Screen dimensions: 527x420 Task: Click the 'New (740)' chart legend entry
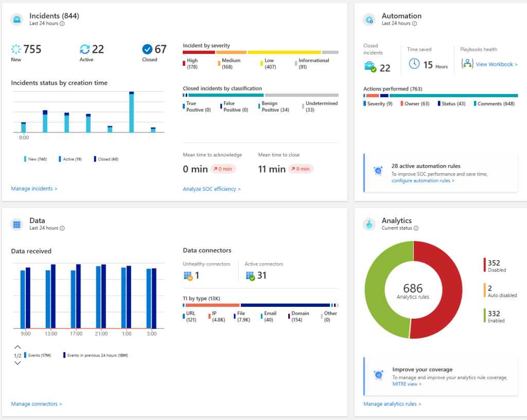click(x=36, y=159)
